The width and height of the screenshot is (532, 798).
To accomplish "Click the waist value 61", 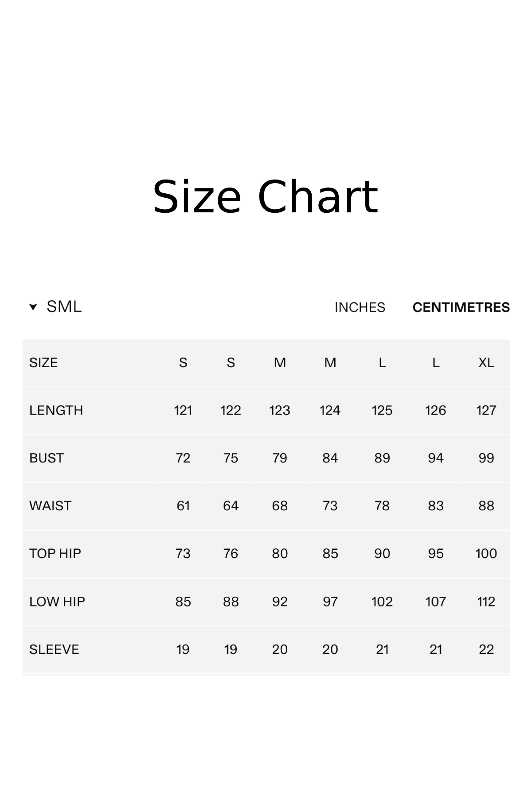I will click(x=183, y=506).
